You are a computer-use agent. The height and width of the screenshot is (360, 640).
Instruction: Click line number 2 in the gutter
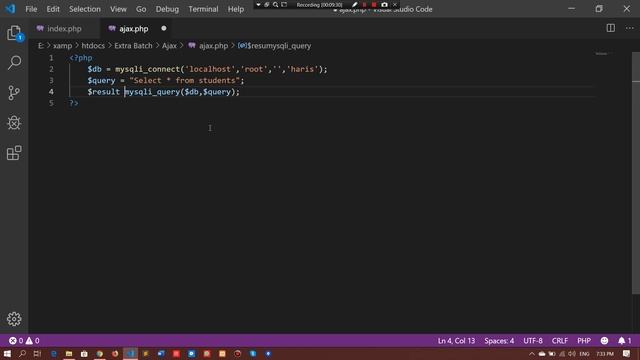click(51, 69)
